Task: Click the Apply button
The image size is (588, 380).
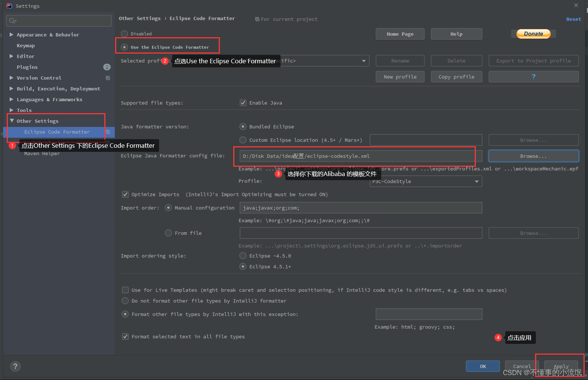Action: coord(561,366)
